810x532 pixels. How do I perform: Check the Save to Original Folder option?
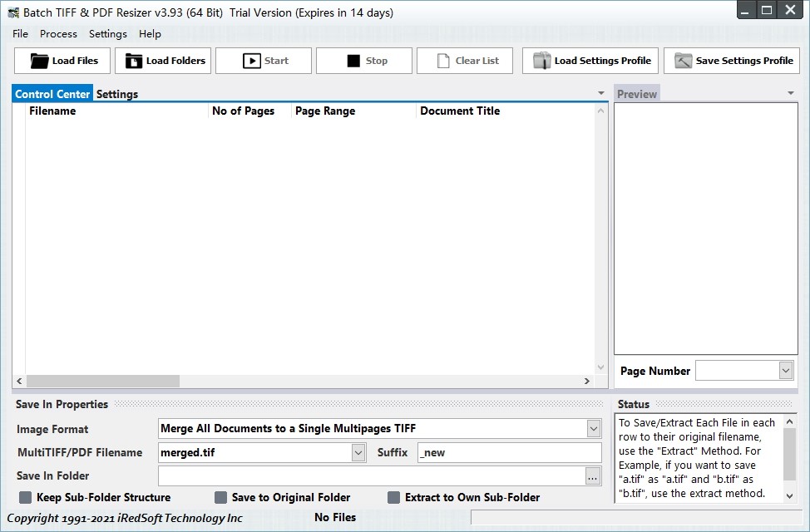point(221,497)
